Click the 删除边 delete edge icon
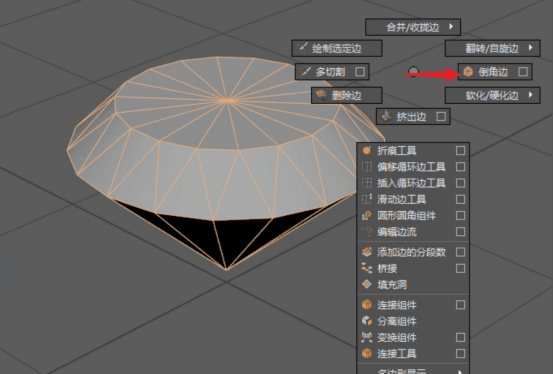Screen dimensions: 554x374 click(321, 95)
